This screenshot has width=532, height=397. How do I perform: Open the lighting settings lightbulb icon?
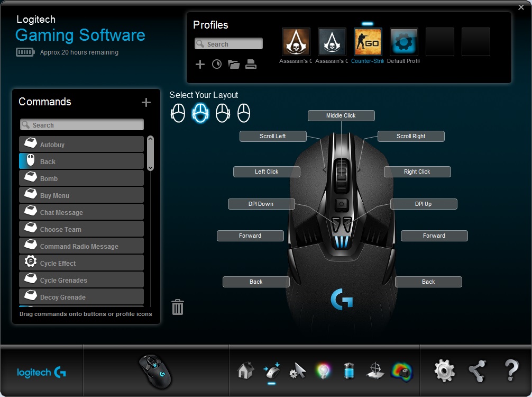point(323,371)
